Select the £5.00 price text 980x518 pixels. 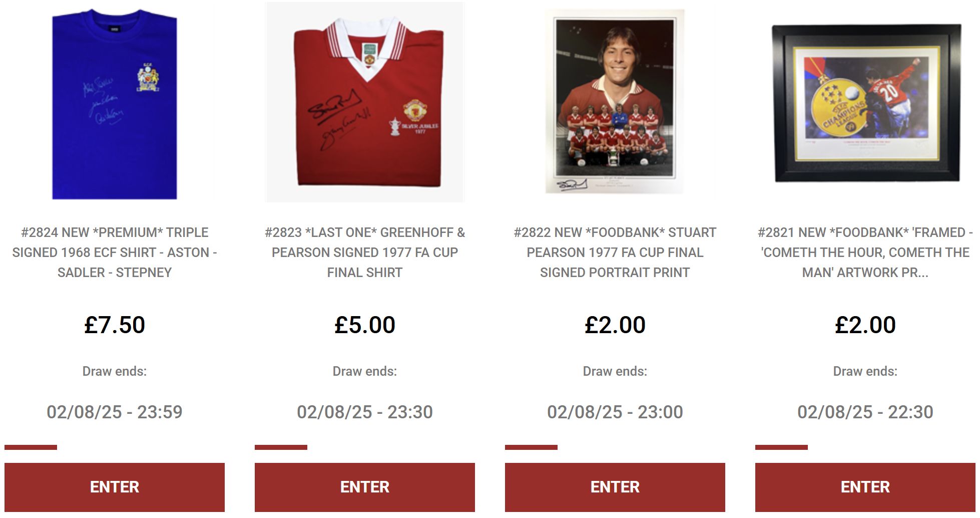[365, 325]
